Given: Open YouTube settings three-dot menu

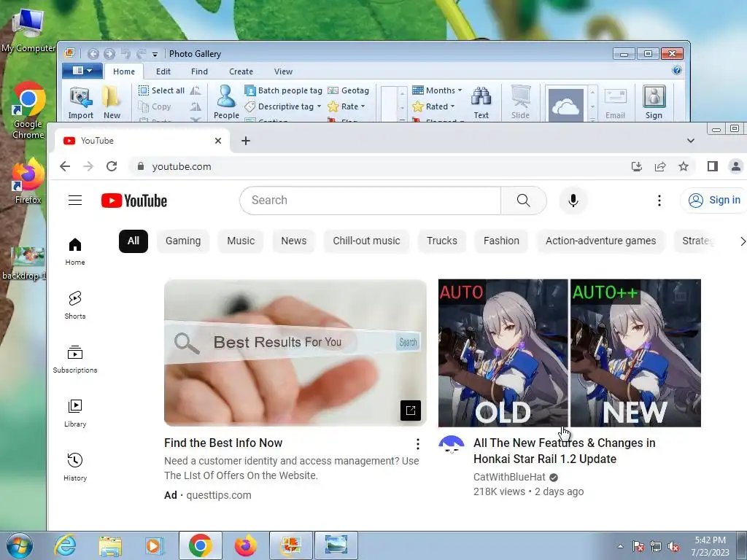Looking at the screenshot, I should click(x=659, y=201).
